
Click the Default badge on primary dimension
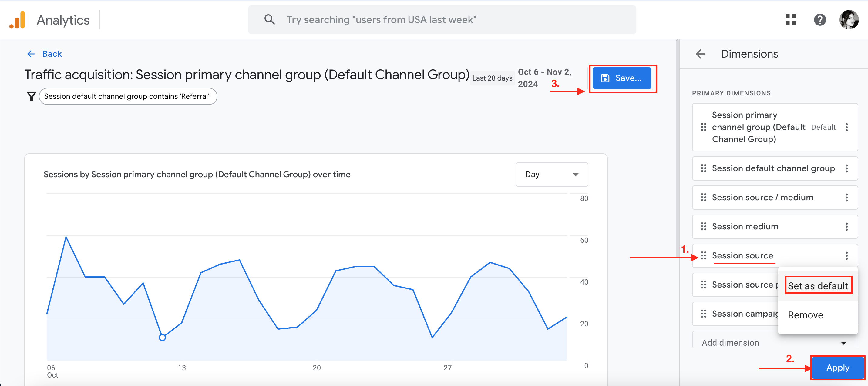tap(823, 127)
